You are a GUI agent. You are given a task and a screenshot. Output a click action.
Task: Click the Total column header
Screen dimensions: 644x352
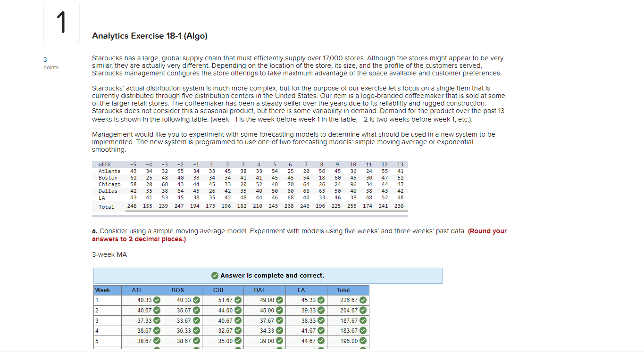point(343,290)
